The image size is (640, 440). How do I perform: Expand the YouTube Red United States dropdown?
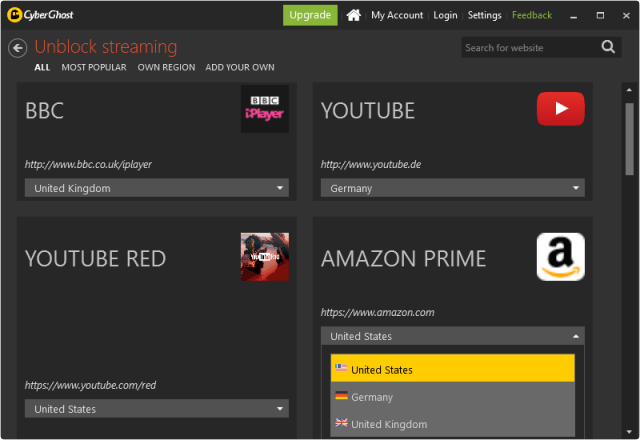pos(157,409)
